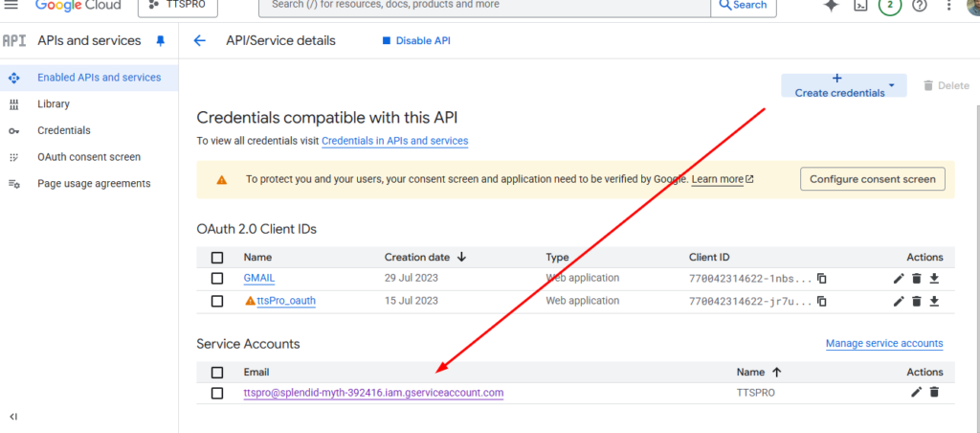Viewport: 980px width, 433px height.
Task: Go back using the left arrow
Action: [x=199, y=40]
